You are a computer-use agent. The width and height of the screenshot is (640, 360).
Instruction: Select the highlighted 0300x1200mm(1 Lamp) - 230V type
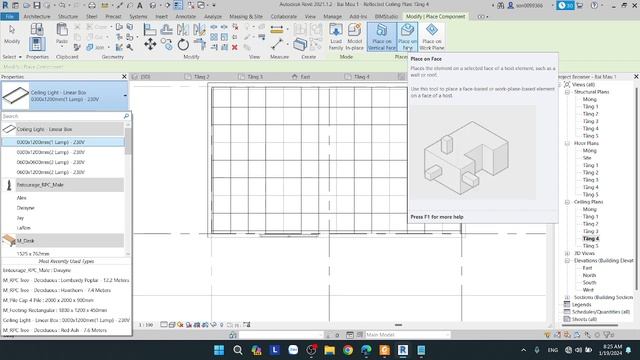tap(63, 142)
